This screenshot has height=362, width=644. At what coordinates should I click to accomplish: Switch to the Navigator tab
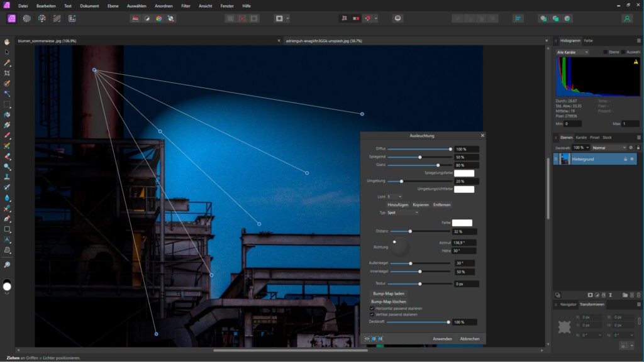click(569, 305)
